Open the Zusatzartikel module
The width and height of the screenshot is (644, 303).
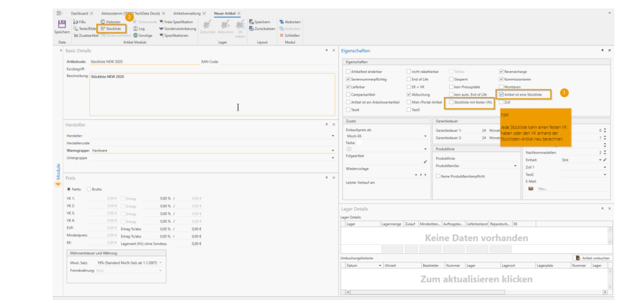coord(87,35)
